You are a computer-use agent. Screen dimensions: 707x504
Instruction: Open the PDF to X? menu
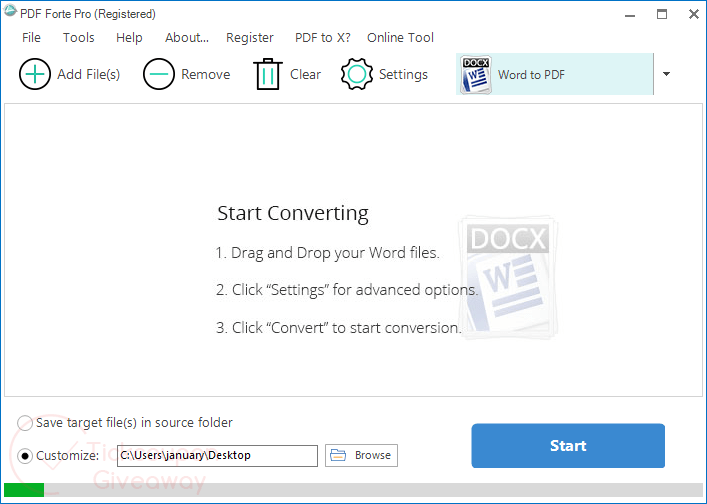(322, 37)
